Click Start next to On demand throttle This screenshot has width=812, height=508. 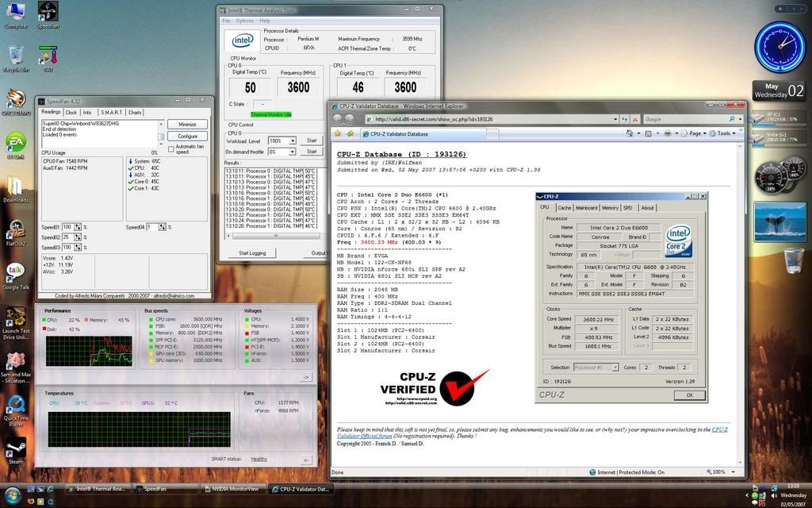(x=312, y=152)
